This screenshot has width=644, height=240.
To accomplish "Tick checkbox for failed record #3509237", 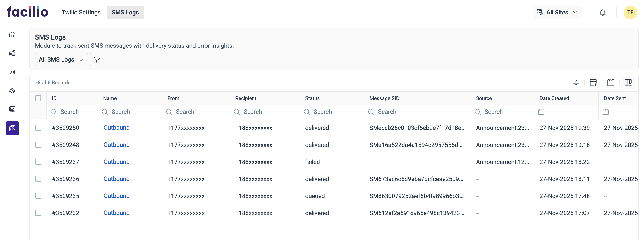I will point(38,162).
